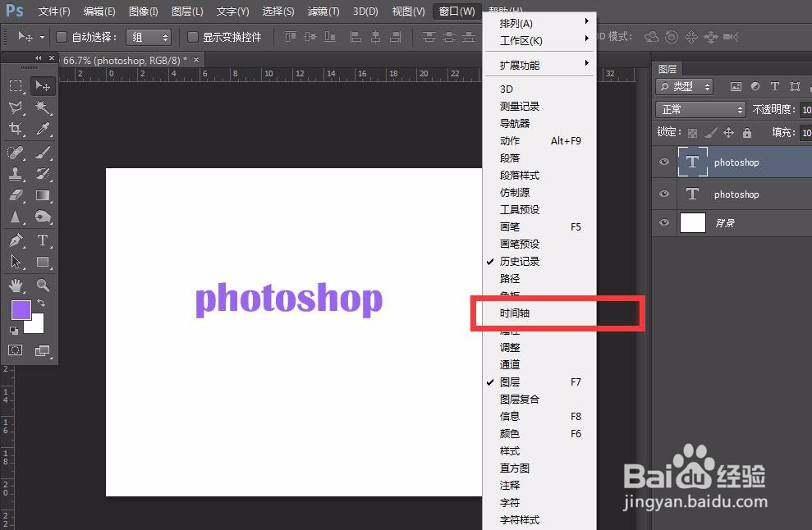The width and height of the screenshot is (812, 530).
Task: Select the Move tool in toolbox
Action: (x=43, y=85)
